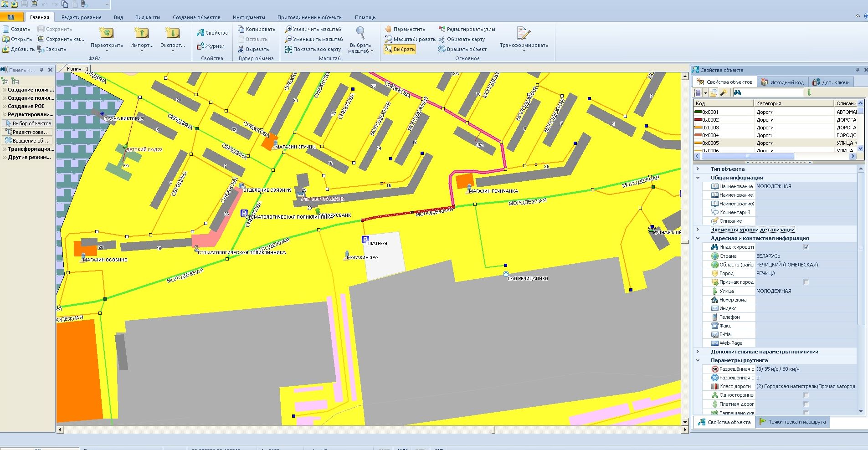868x450 pixels.
Task: Open the Редактирование ribbon tab
Action: click(81, 17)
